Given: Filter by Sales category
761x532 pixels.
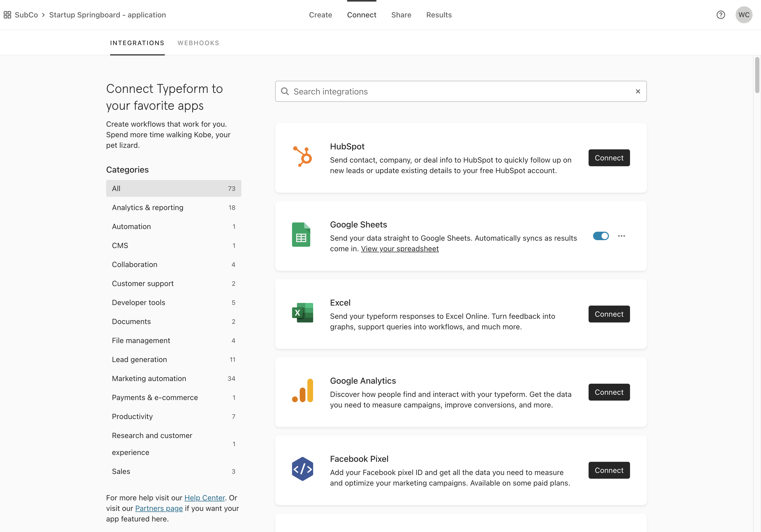Looking at the screenshot, I should (174, 471).
